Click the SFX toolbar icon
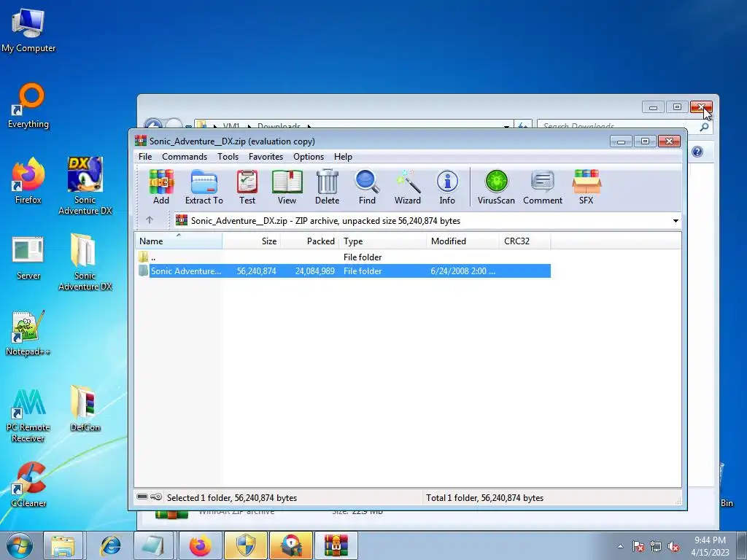Viewport: 747px width, 560px height. 587,187
